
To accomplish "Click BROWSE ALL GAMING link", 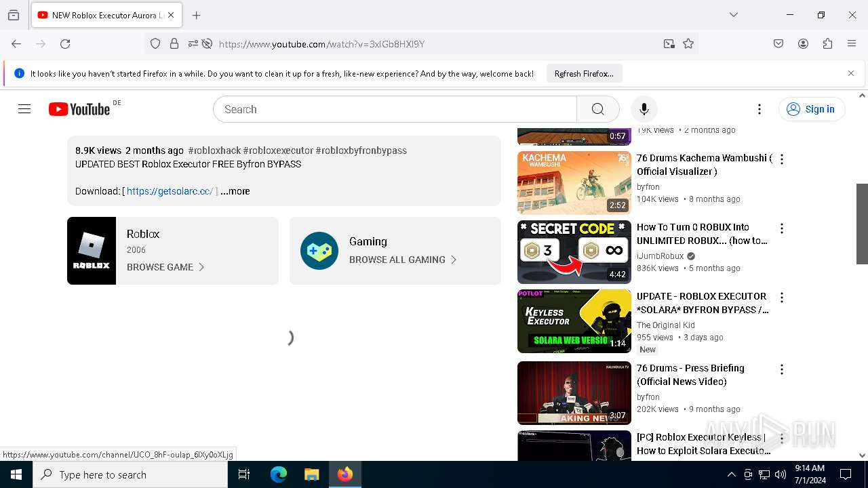I will coord(403,260).
